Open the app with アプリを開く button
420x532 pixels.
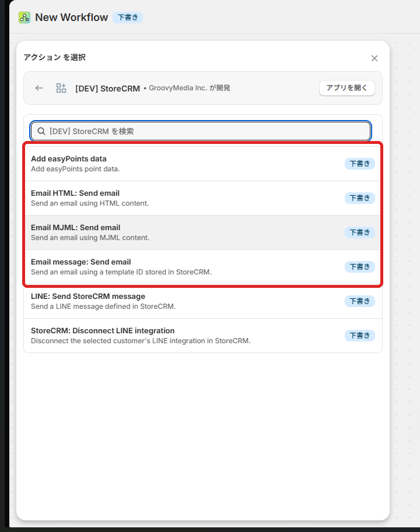[347, 88]
